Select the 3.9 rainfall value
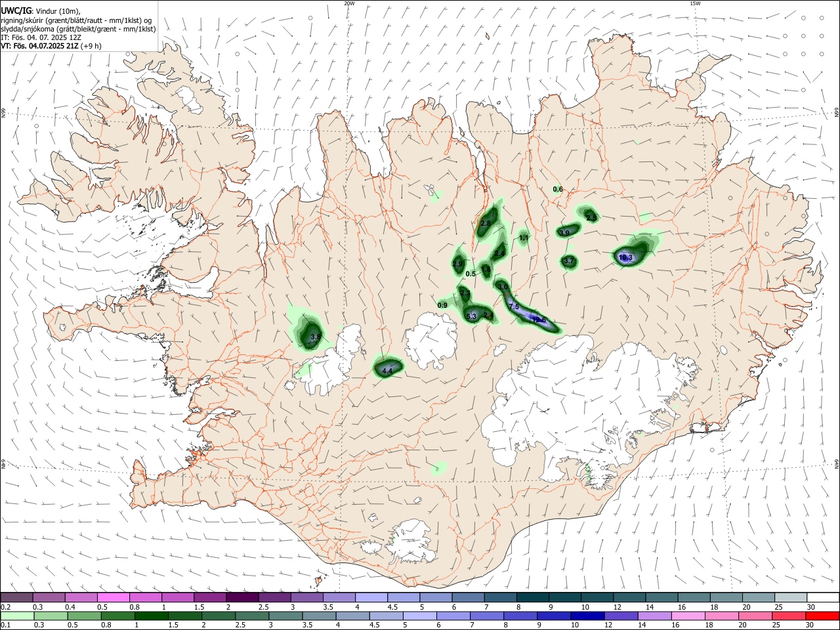 (564, 233)
